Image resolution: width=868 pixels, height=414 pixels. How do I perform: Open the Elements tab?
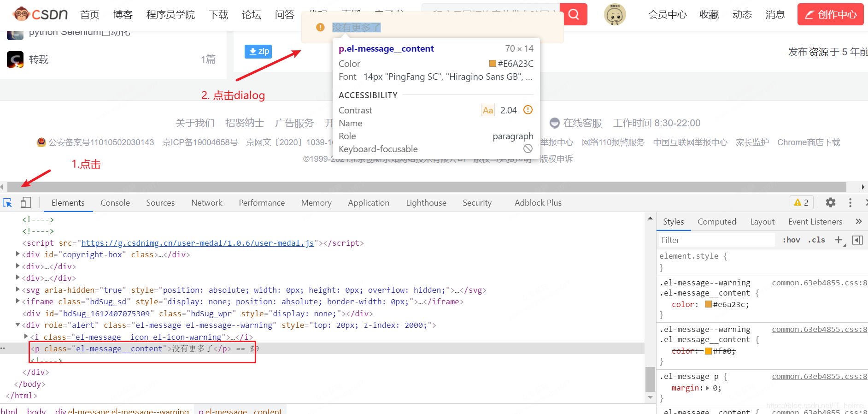tap(68, 203)
